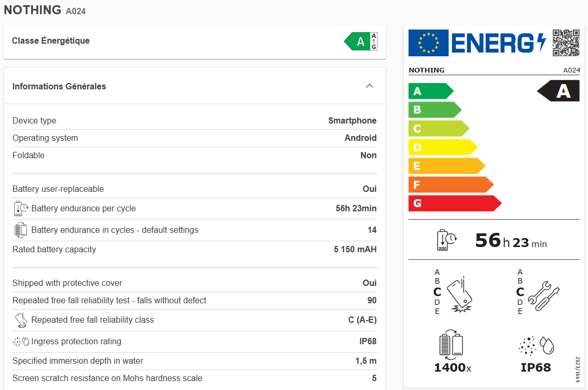
Task: Click the green A energy scale bar
Action: tap(429, 91)
